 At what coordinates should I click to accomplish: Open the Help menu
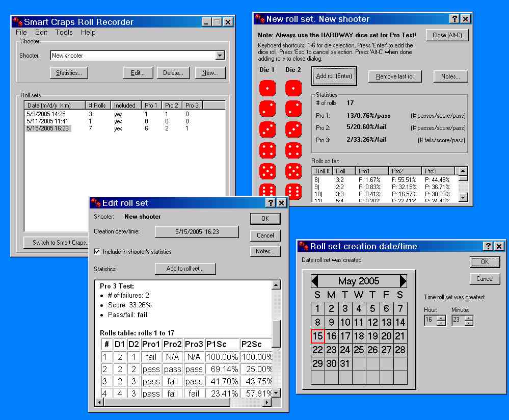click(x=88, y=33)
